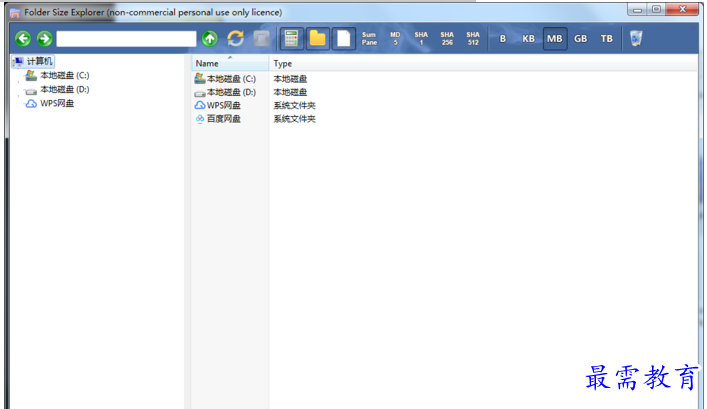Image resolution: width=707 pixels, height=409 pixels.
Task: Enable the MD5 checksum button
Action: tap(395, 39)
